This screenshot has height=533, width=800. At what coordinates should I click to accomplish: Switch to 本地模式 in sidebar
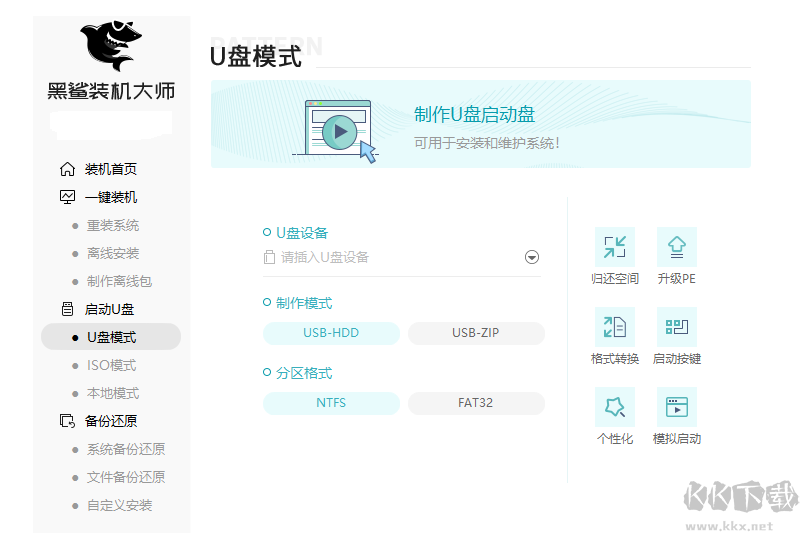coord(113,393)
